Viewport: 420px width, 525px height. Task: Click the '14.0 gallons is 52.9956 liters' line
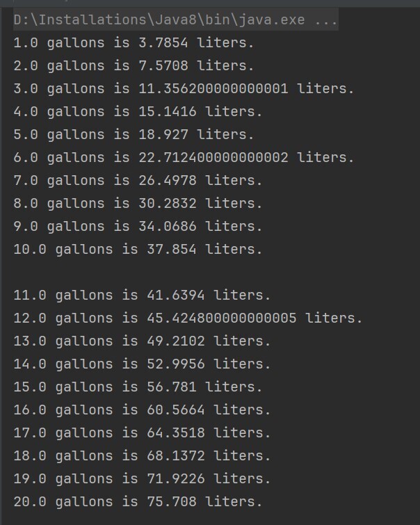(x=142, y=364)
